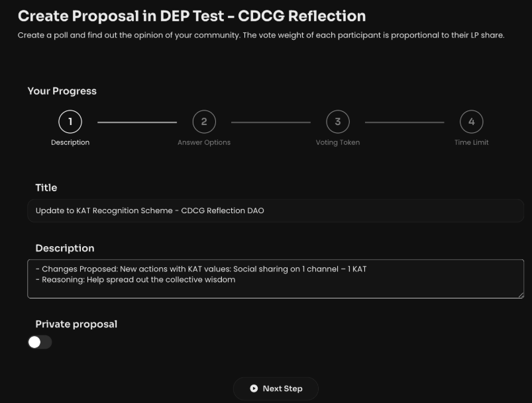Click the progress line between steps 1 and 2
Viewport: 532px width, 403px height.
tap(137, 122)
